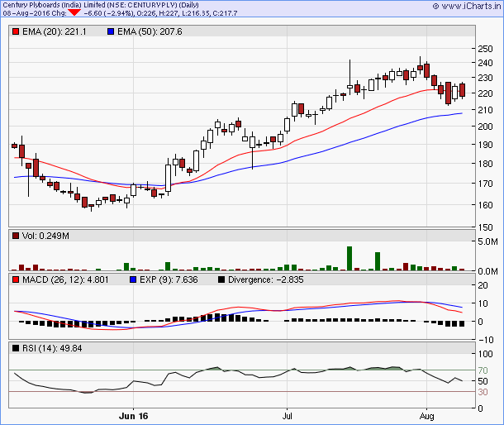Click the 200 price axis label
The width and height of the screenshot is (504, 425).
pos(485,127)
